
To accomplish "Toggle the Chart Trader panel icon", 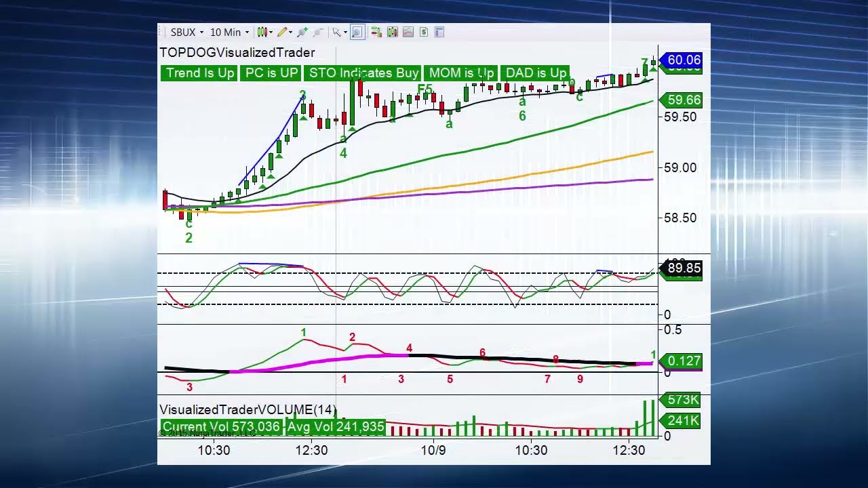I will [376, 32].
